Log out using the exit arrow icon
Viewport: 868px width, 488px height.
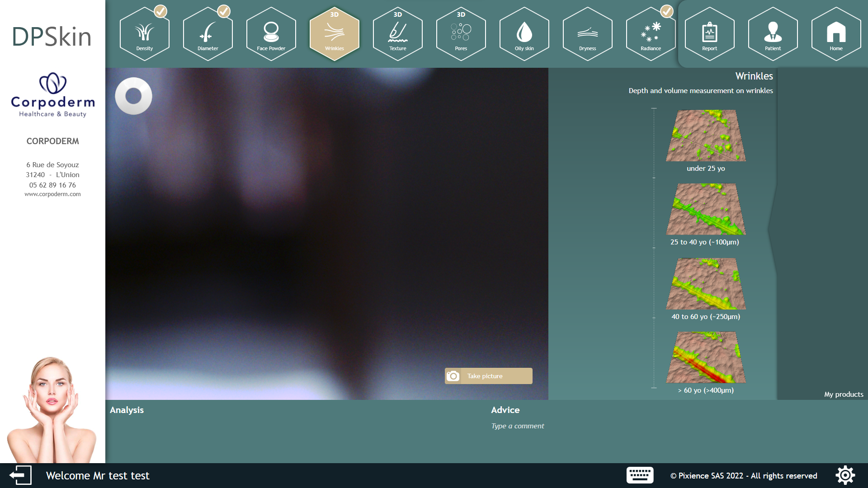coord(20,475)
